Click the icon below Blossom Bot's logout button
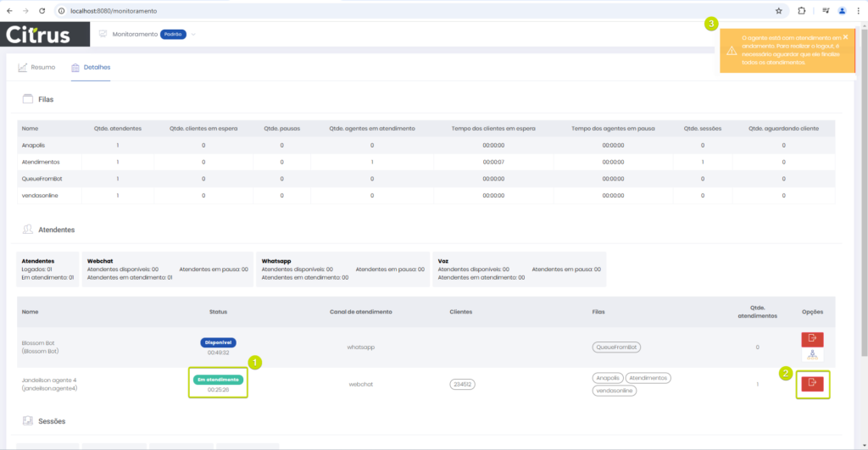The width and height of the screenshot is (868, 450). [812, 355]
